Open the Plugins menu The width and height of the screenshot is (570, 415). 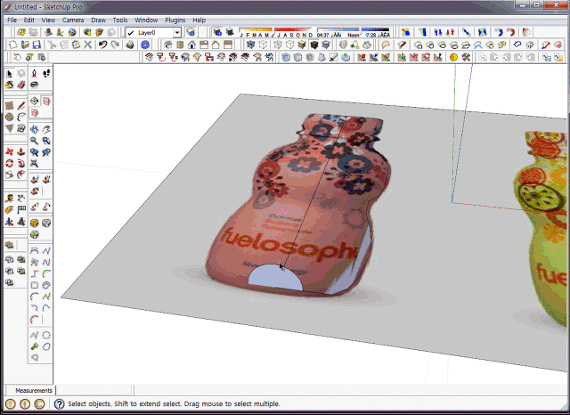tap(175, 20)
